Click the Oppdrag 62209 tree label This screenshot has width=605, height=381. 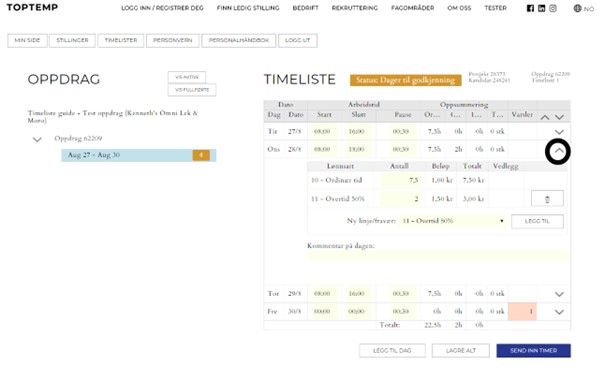pos(78,139)
